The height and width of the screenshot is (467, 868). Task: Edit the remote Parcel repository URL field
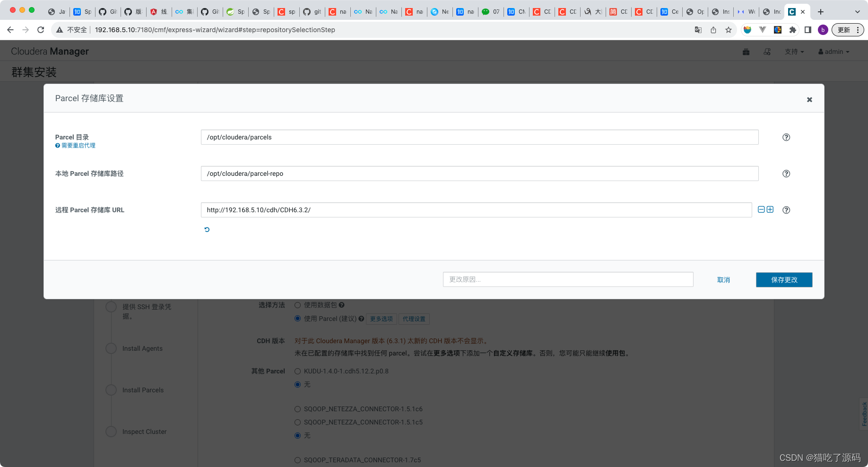[476, 210]
